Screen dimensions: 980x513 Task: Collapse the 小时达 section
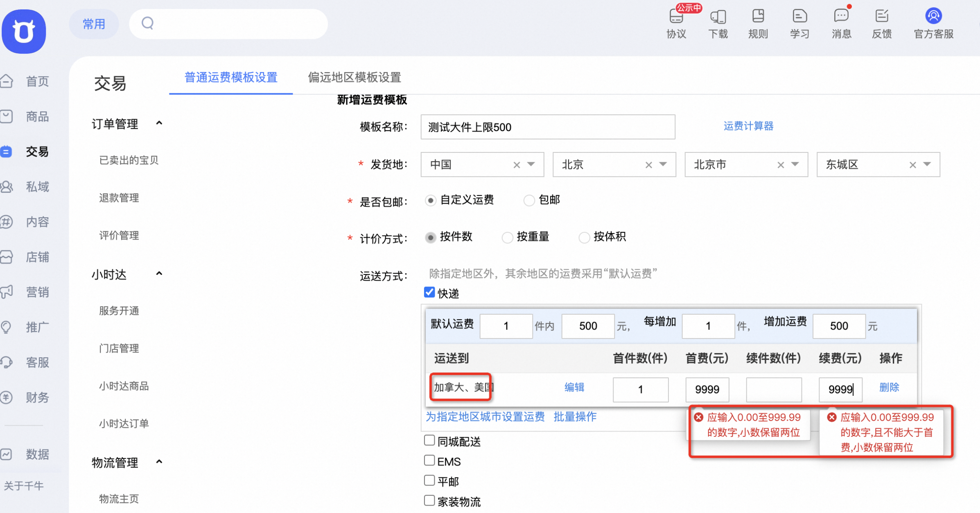click(159, 273)
